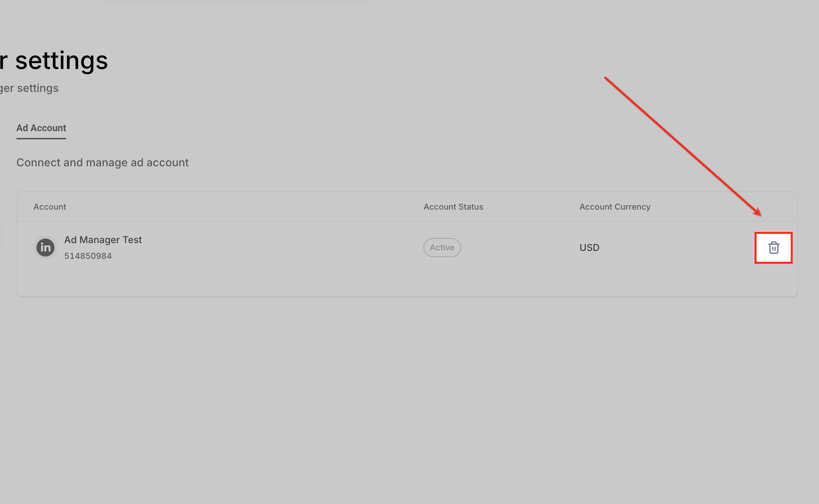819x504 pixels.
Task: Click the Active status badge
Action: (442, 248)
